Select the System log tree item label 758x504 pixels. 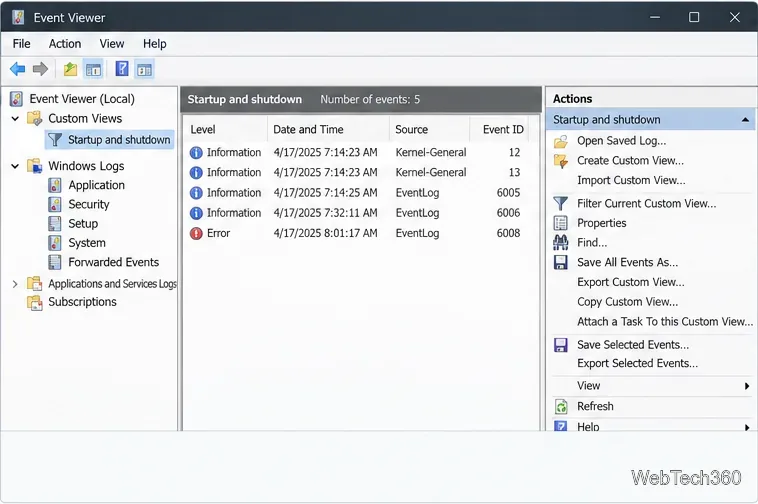[x=87, y=243]
